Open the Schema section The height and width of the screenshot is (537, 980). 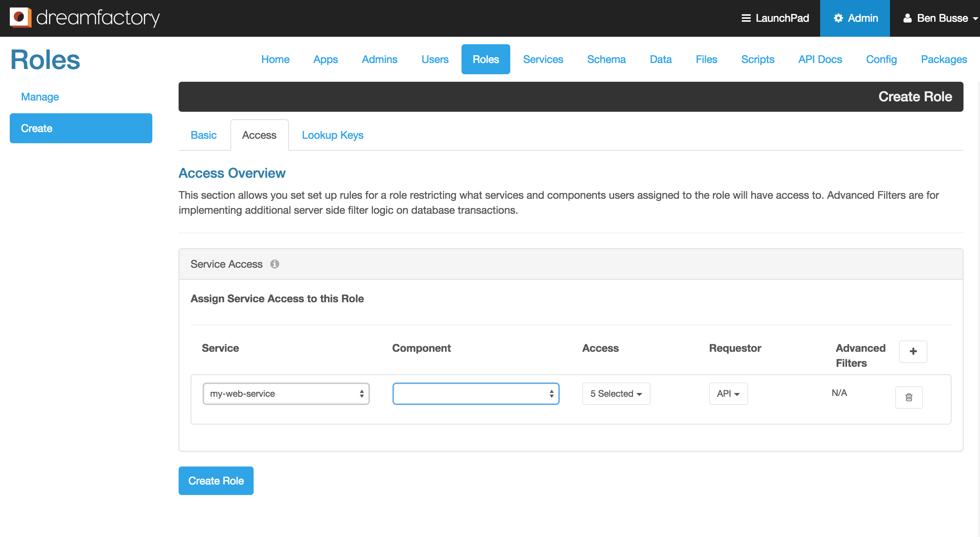click(606, 59)
